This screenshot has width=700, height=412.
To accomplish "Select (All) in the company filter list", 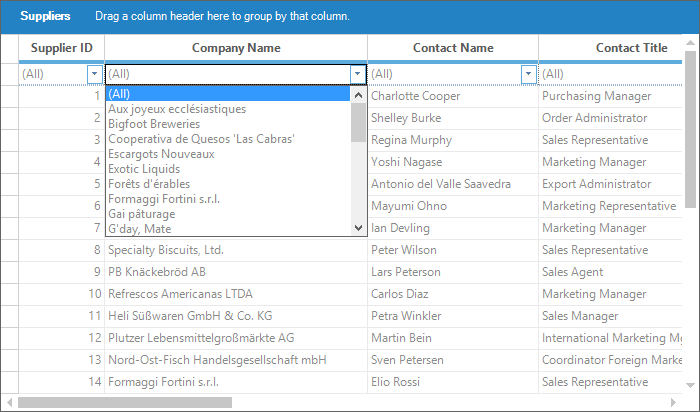I will point(228,94).
